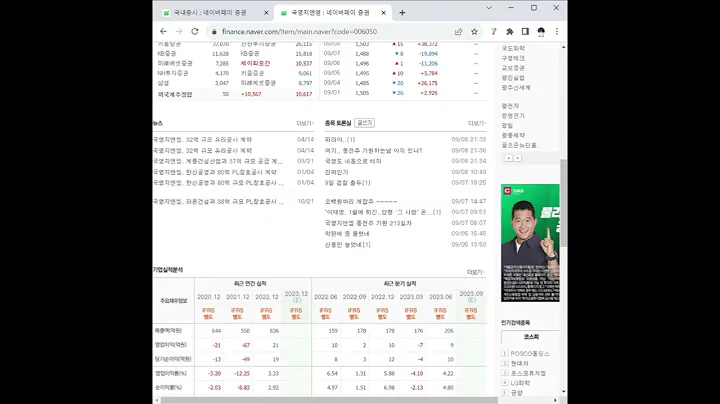Open the Extensions puzzle-piece menu
This screenshot has height=404, width=720.
coord(510,32)
